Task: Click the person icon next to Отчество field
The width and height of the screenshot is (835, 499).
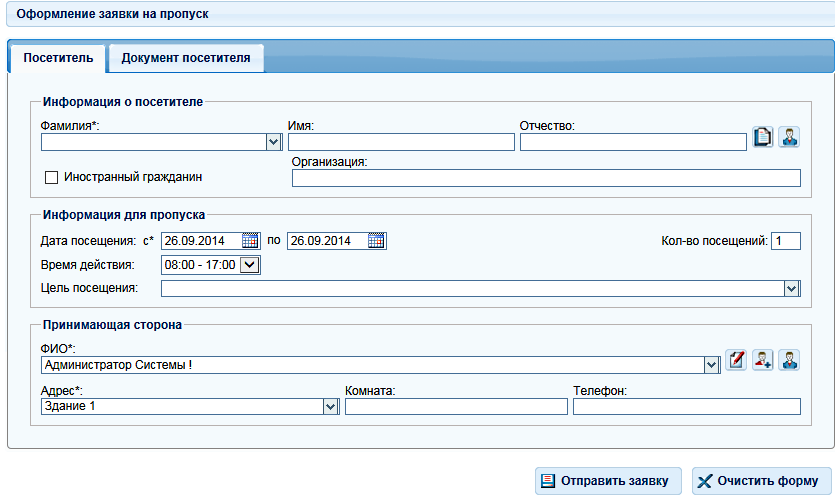Action: 789,137
